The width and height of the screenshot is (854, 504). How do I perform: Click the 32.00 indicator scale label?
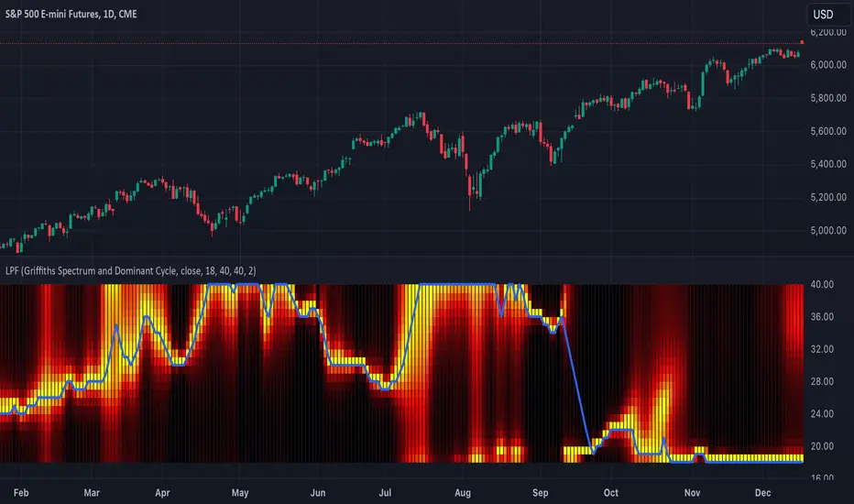(x=822, y=349)
